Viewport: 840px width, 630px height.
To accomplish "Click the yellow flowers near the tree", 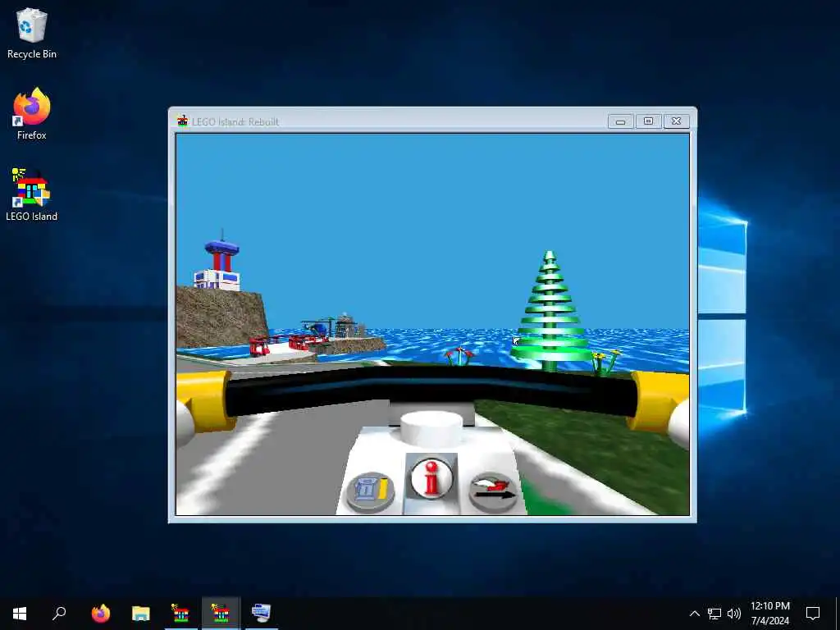I will pyautogui.click(x=606, y=363).
